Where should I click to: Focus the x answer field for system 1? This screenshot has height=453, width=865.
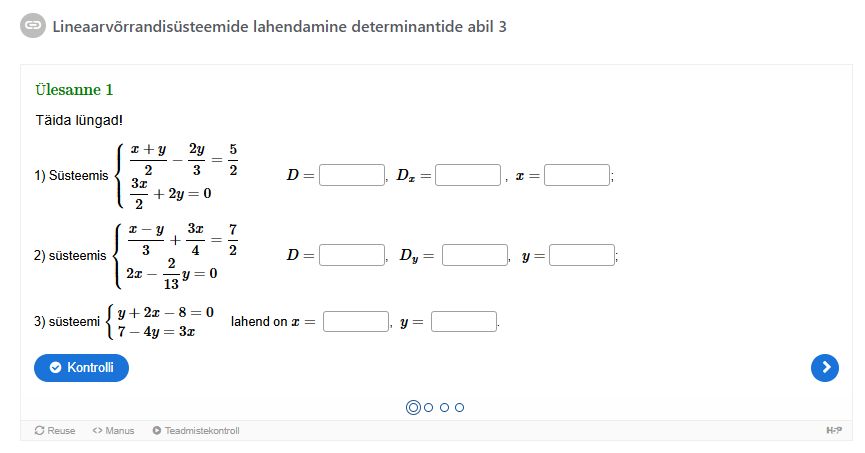577,175
